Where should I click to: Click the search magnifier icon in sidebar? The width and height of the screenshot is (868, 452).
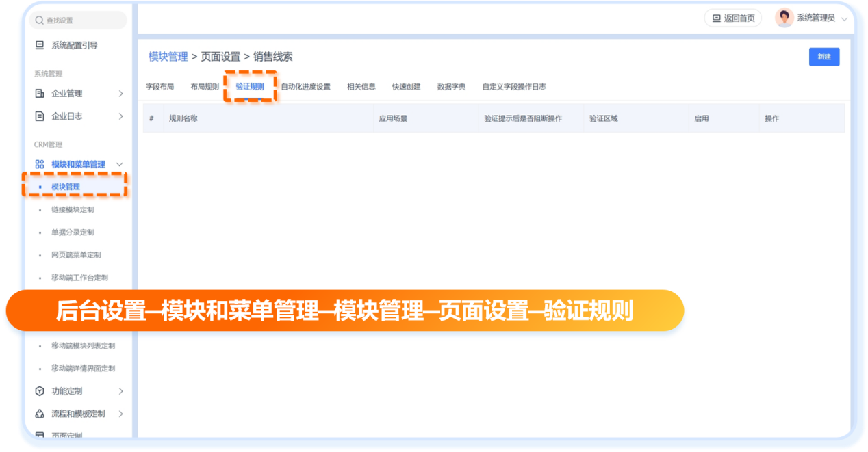(40, 21)
